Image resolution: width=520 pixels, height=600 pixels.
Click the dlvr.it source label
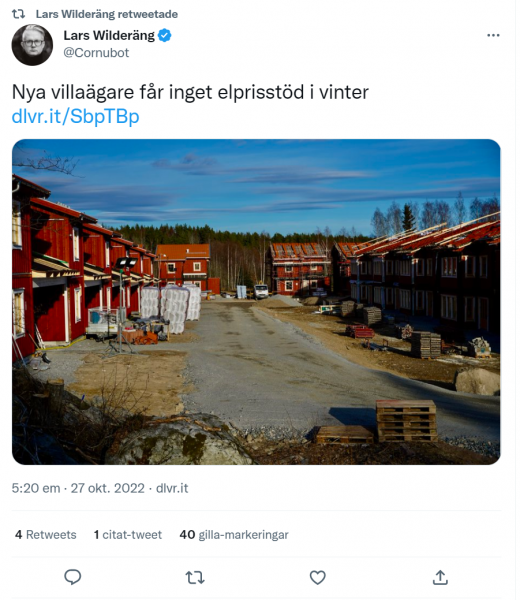172,488
